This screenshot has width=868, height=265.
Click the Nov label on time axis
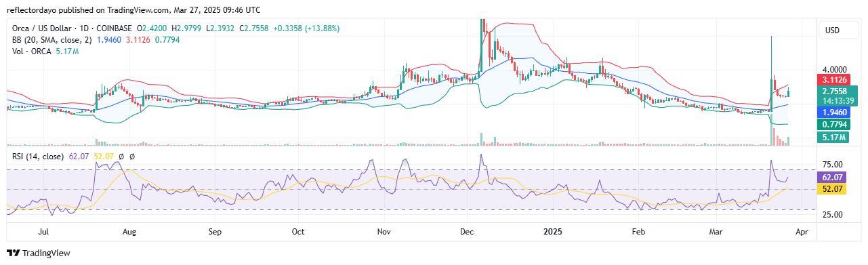coord(384,231)
